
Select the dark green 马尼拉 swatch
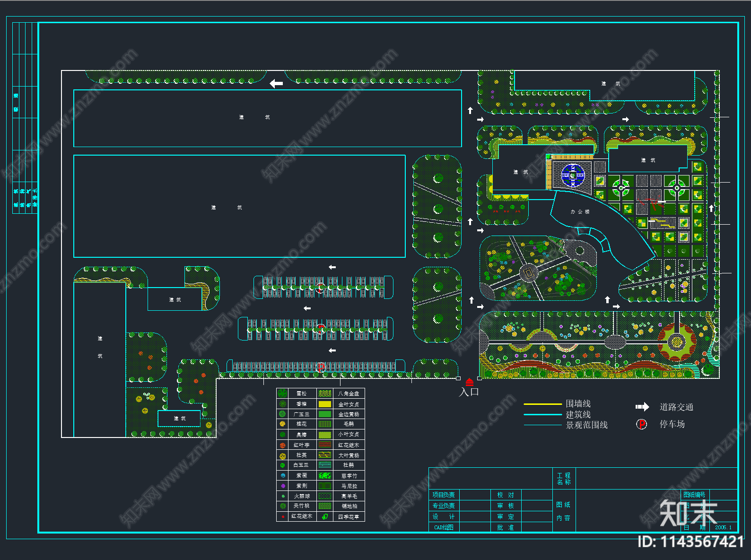(x=325, y=486)
